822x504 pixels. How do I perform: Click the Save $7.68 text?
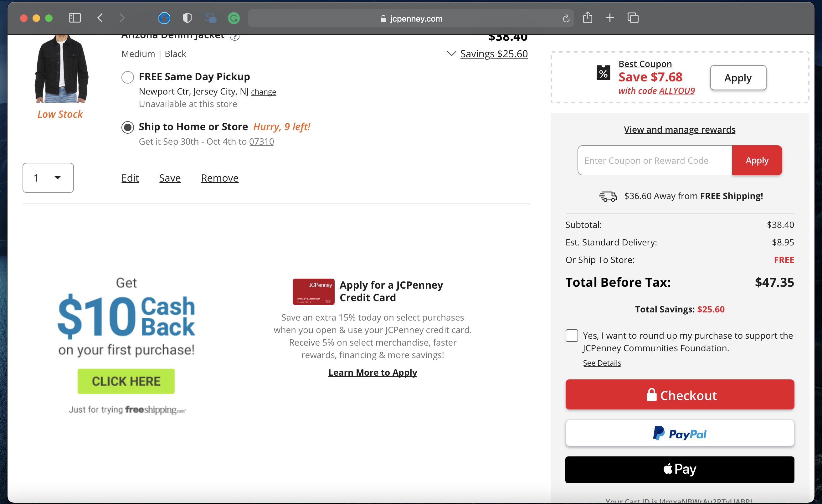pos(650,77)
